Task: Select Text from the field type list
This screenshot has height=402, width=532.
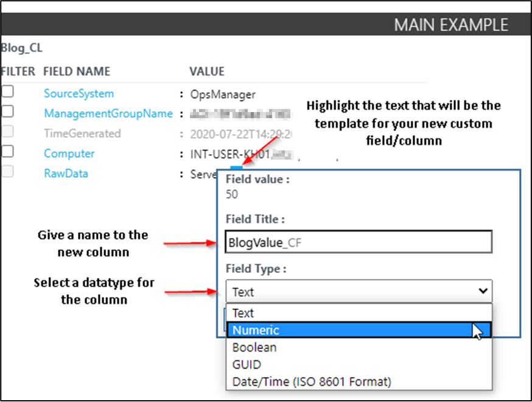Action: (243, 312)
